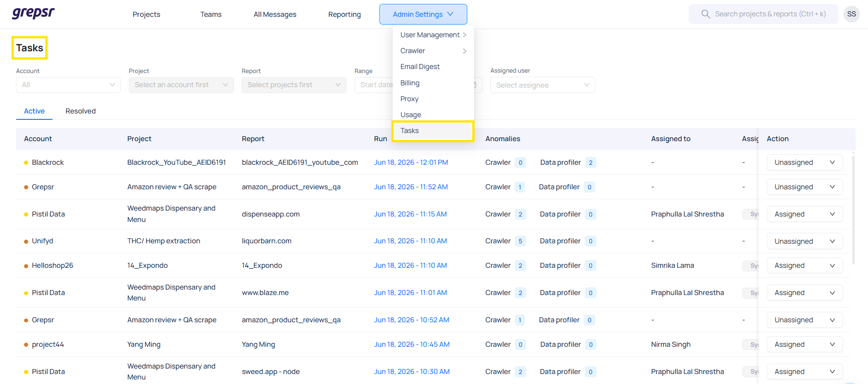Screen dimensions: 868x384
Task: Open the Jun 18, 2026 - 12:01 PM run link
Action: tap(411, 162)
